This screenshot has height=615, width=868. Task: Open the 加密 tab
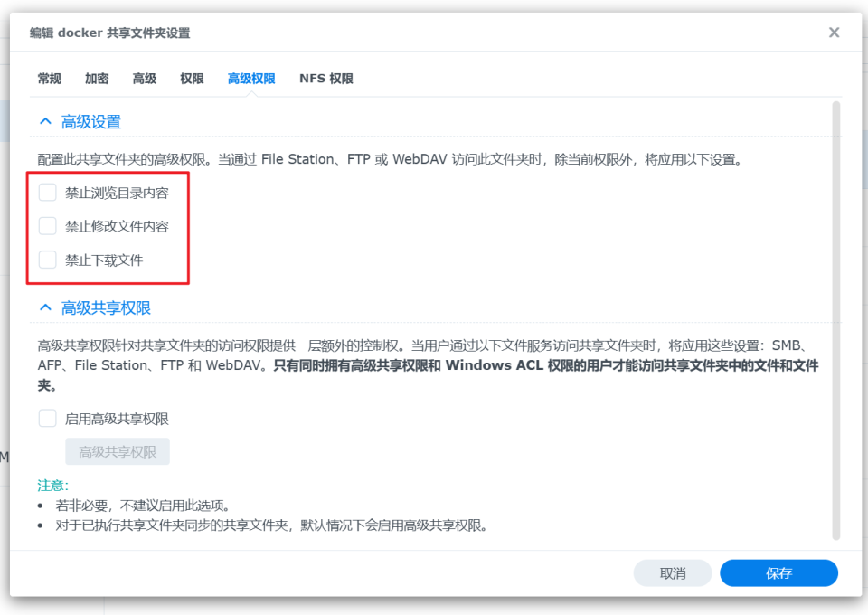(97, 79)
